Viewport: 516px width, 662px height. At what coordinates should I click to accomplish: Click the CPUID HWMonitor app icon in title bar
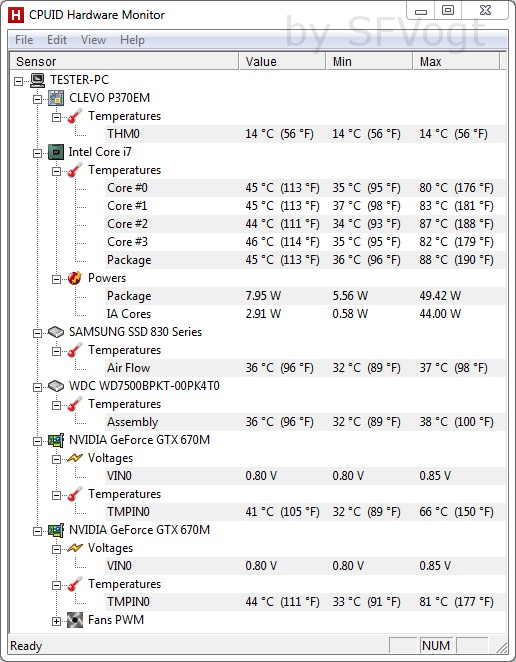(x=16, y=15)
